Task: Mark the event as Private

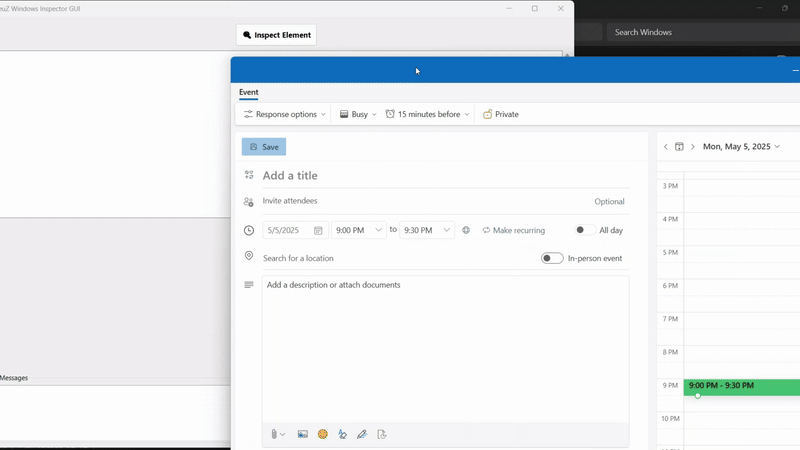Action: (x=501, y=114)
